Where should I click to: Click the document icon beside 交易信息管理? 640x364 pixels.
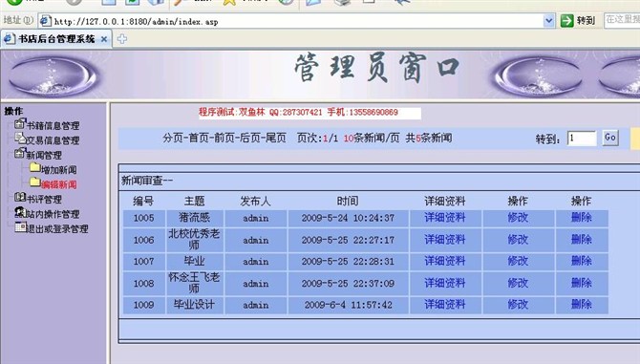point(20,139)
